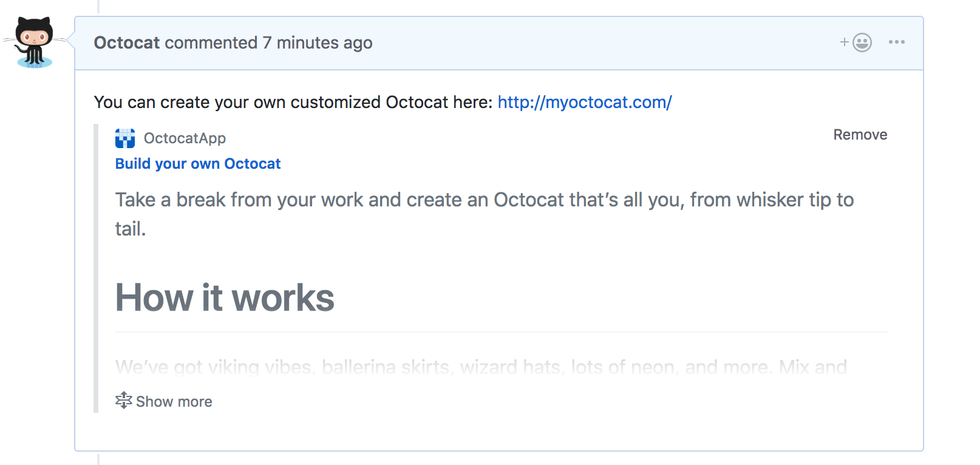Remove the OctocatApp attachment

(859, 135)
